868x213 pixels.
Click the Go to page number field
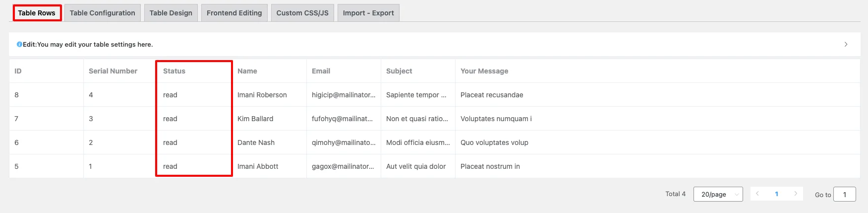pyautogui.click(x=845, y=194)
